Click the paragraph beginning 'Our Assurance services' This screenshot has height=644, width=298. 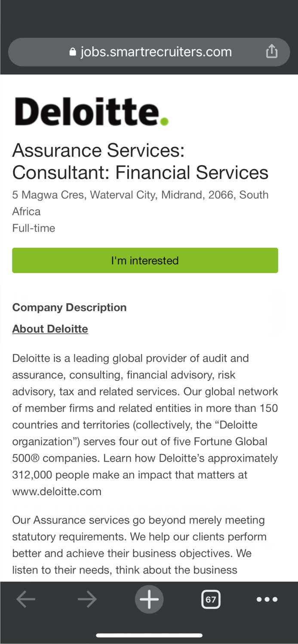pos(139,545)
